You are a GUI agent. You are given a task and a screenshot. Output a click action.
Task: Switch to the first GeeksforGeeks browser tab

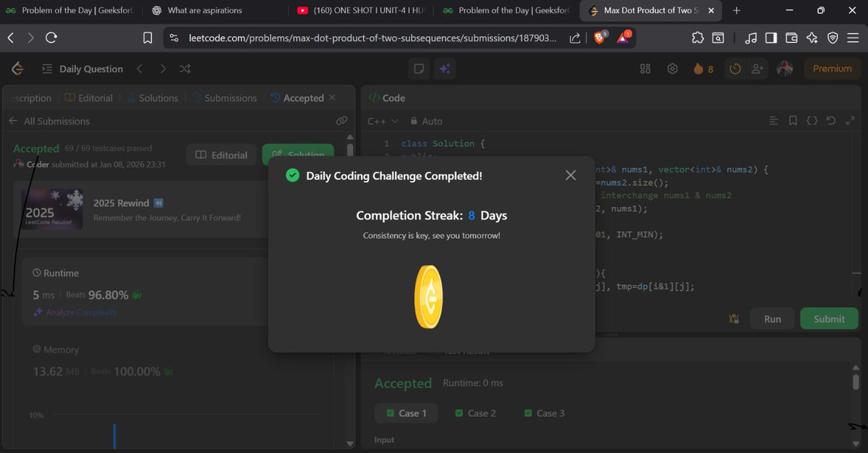[x=70, y=11]
